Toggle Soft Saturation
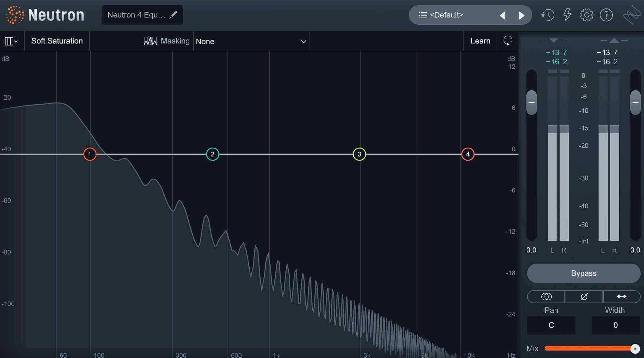 click(57, 41)
